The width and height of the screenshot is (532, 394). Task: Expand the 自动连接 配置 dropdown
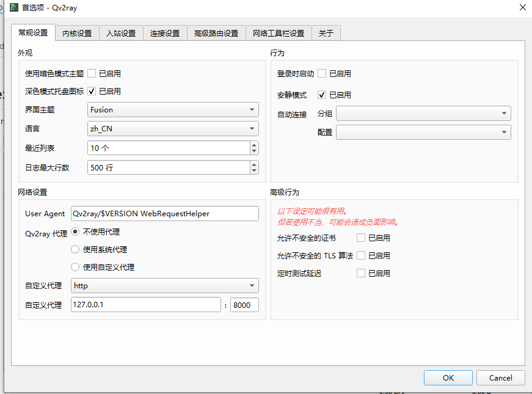point(423,133)
